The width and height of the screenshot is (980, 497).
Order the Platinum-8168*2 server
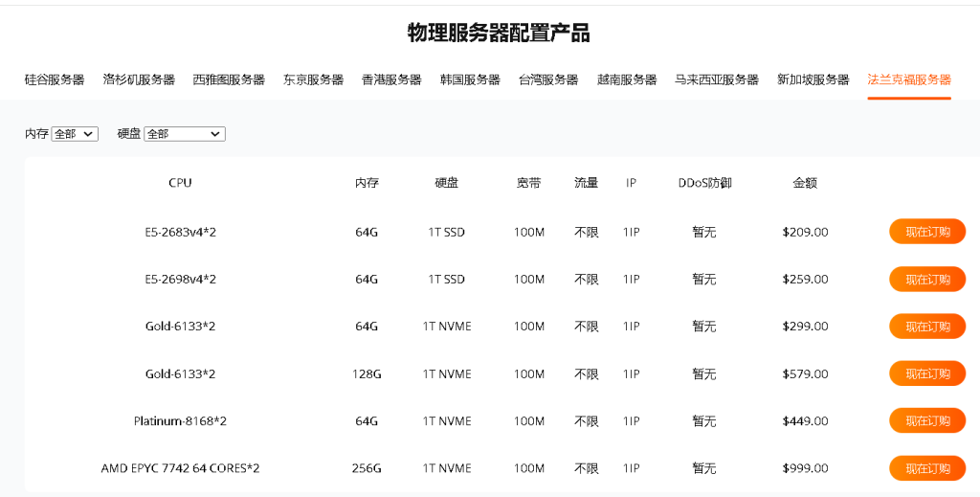coord(926,421)
